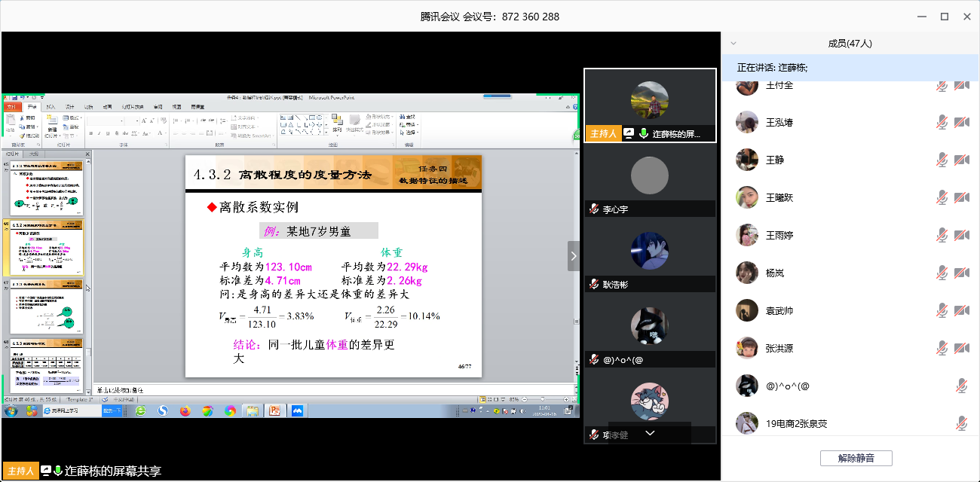Select member 王雨婷 in the list
Viewport: 980px width, 482px height.
pyautogui.click(x=779, y=235)
